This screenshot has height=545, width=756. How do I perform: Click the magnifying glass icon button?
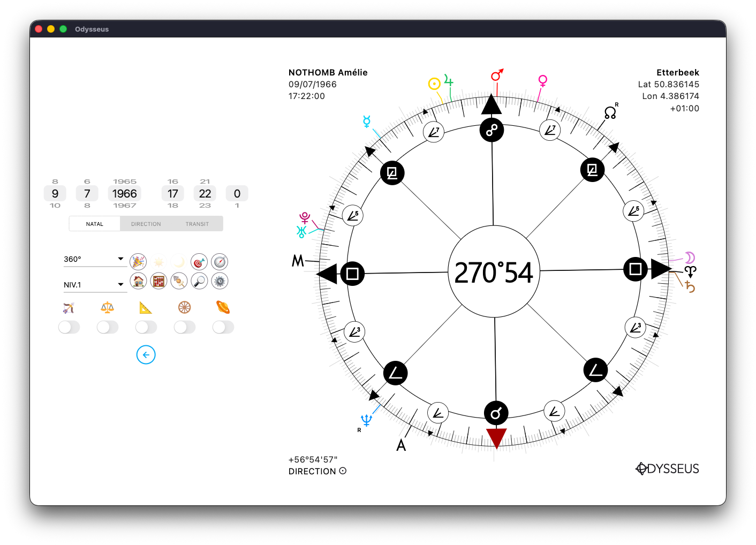(x=199, y=281)
